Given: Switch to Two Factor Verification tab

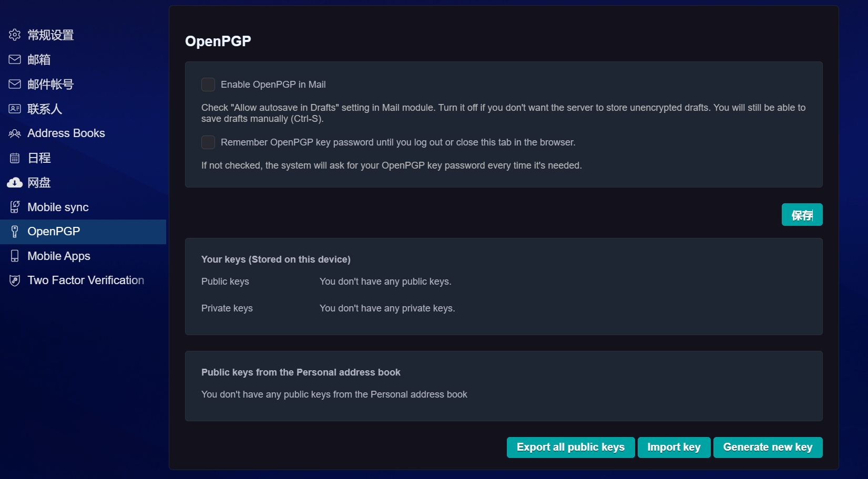Looking at the screenshot, I should [86, 280].
